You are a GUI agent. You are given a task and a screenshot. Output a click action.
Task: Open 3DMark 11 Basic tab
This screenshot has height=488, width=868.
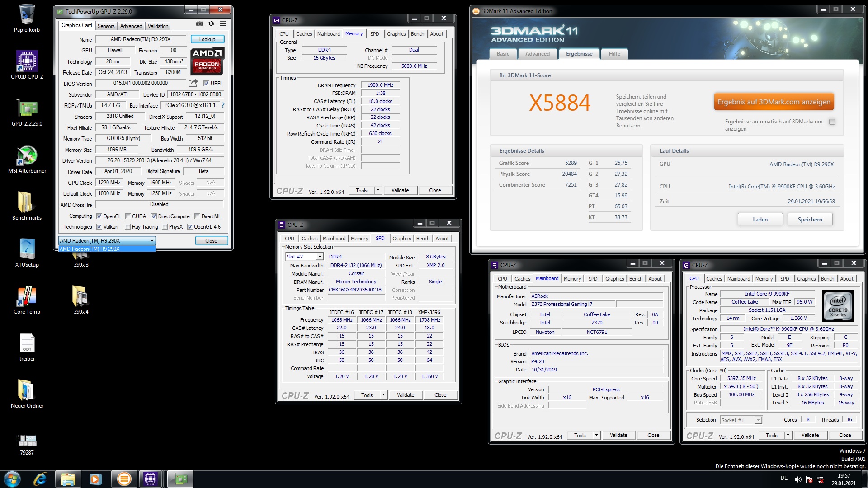tap(503, 54)
